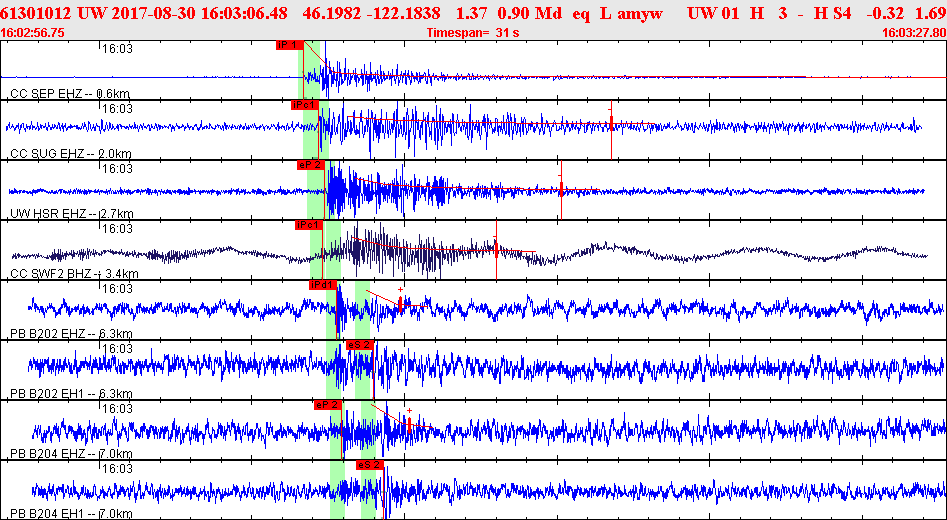Viewport: 947px width, 520px height.
Task: Click the coda end marker on SUG trace
Action: 611,123
